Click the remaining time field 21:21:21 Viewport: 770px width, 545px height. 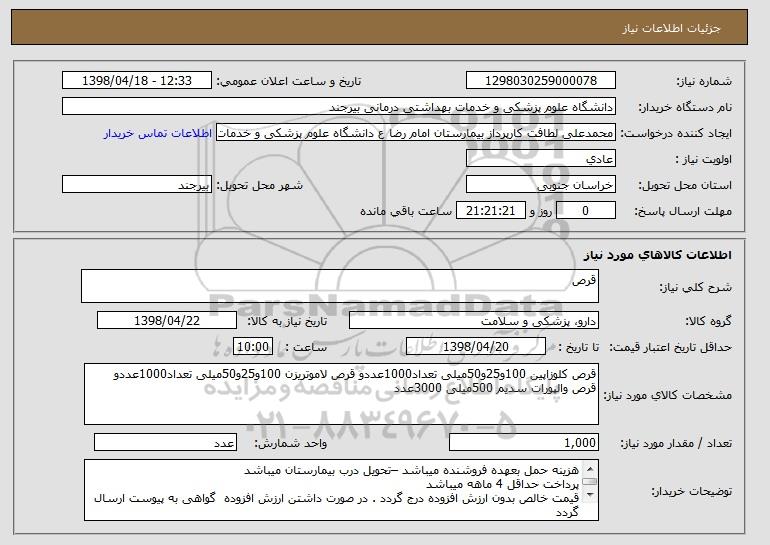(491, 211)
